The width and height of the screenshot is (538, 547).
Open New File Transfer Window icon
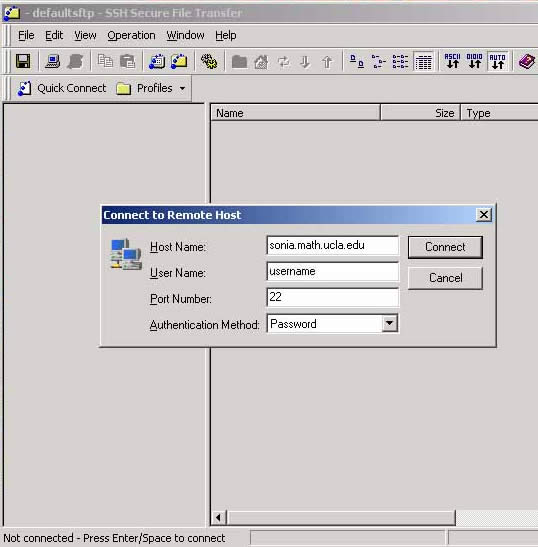tap(179, 62)
